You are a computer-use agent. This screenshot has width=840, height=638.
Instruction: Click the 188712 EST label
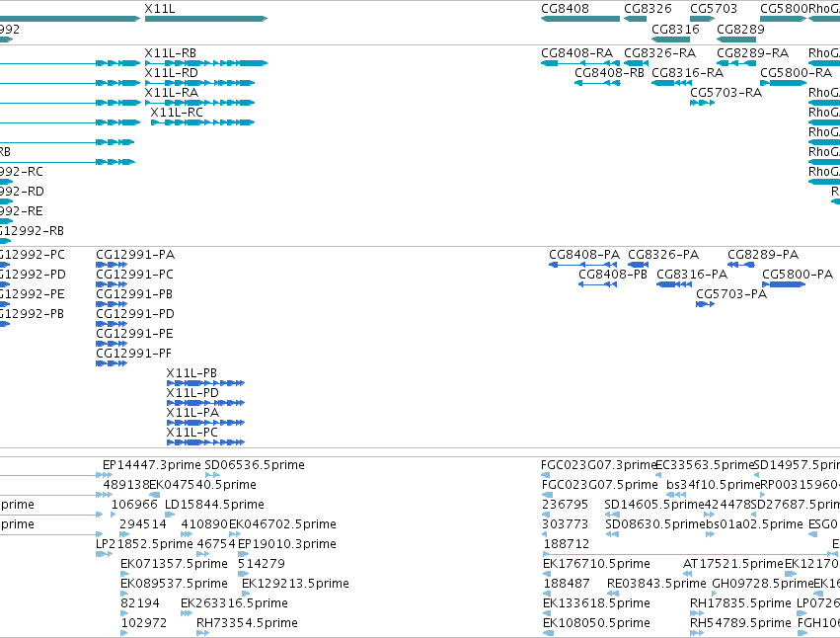566,545
